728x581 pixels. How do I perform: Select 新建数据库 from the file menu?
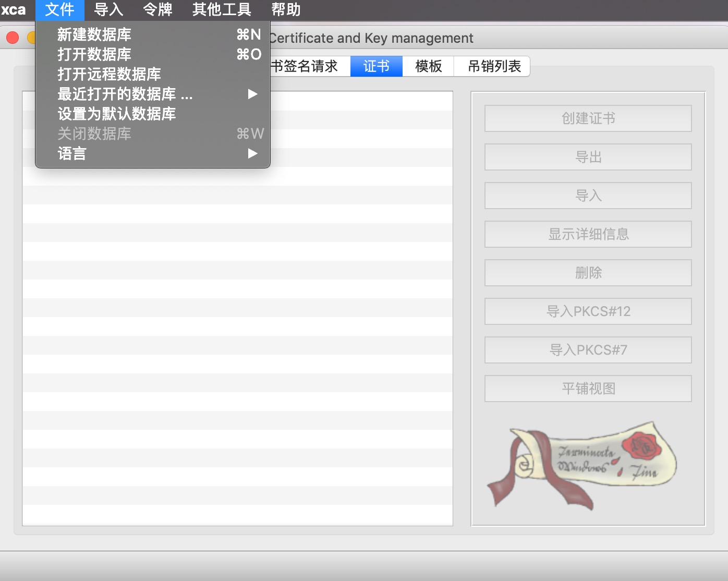(x=94, y=34)
